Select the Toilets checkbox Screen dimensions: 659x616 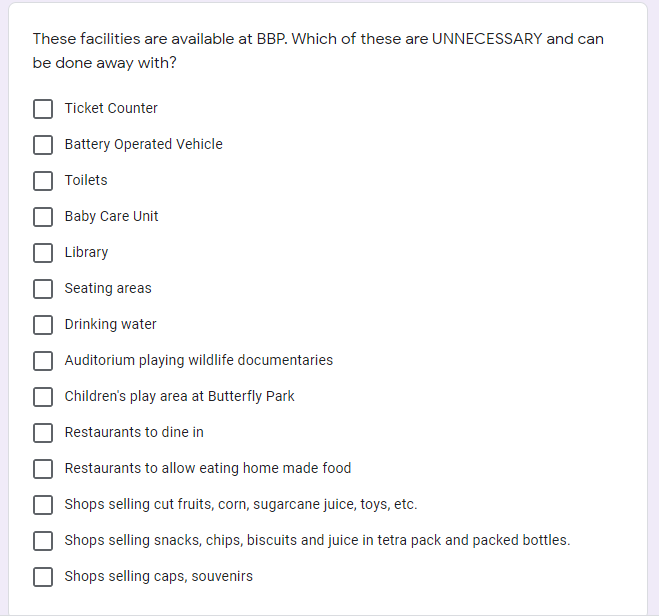click(x=43, y=180)
